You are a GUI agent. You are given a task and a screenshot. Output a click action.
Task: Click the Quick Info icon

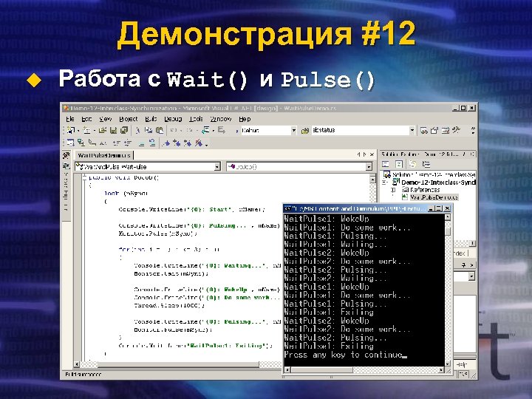tap(92, 143)
